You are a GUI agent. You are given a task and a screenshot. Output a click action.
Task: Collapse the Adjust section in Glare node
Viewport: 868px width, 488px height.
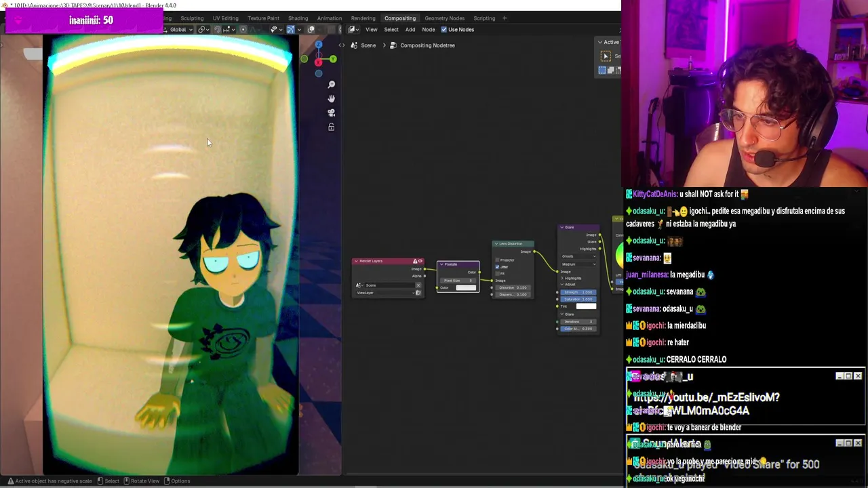point(562,285)
